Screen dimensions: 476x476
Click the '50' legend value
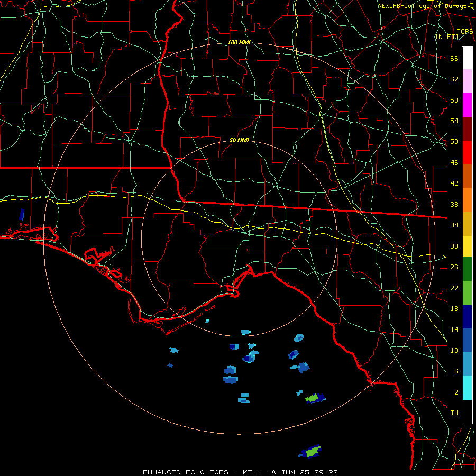[x=454, y=142]
